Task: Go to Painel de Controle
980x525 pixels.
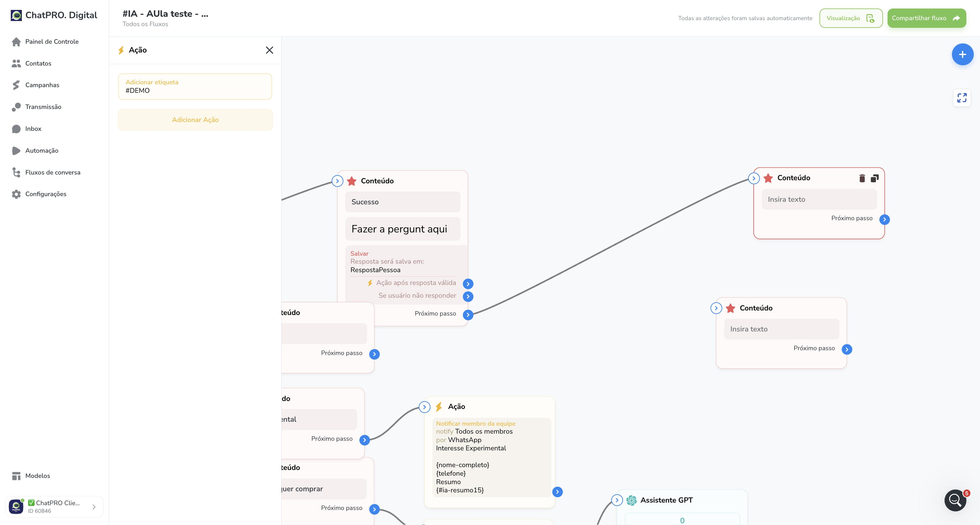Action: [x=52, y=41]
